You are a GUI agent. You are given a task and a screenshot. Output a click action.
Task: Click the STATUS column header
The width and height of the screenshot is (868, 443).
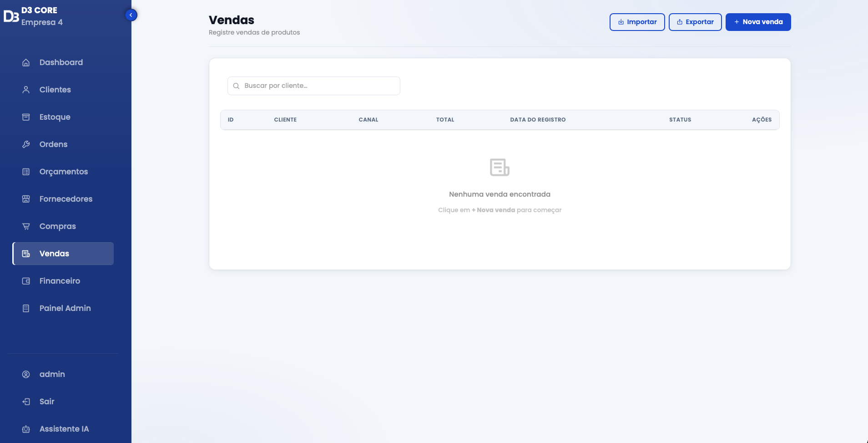click(680, 120)
